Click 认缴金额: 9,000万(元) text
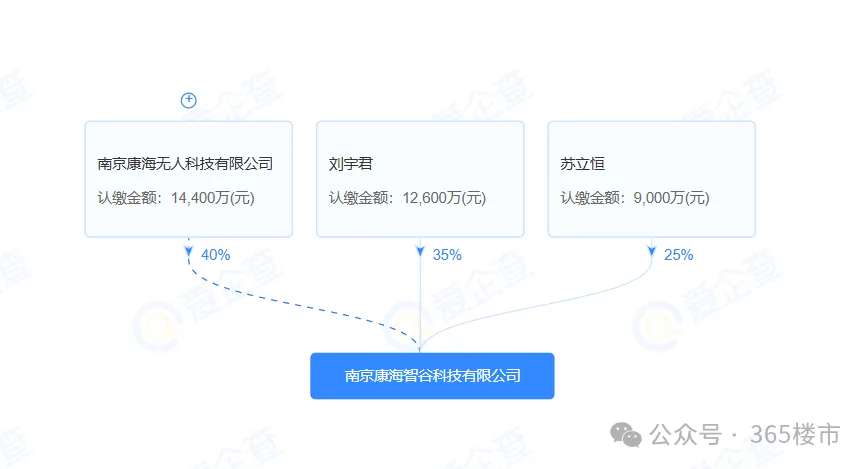Screen dimensions: 868x469 [635, 198]
